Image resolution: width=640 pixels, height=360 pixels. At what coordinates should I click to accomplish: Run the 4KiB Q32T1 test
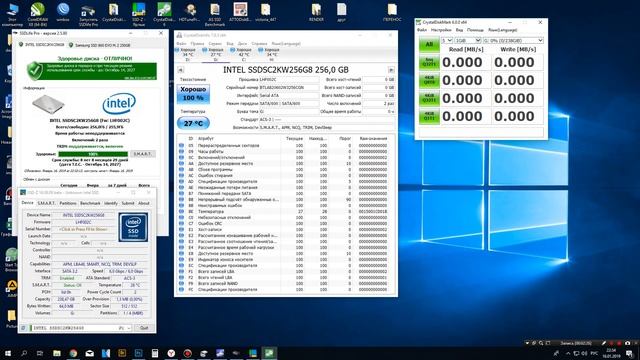point(429,98)
